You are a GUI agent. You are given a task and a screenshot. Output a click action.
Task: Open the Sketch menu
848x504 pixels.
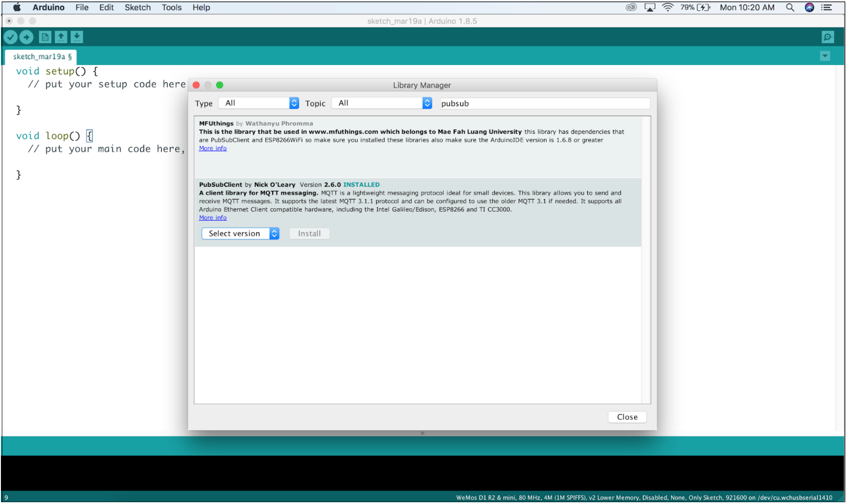point(138,7)
